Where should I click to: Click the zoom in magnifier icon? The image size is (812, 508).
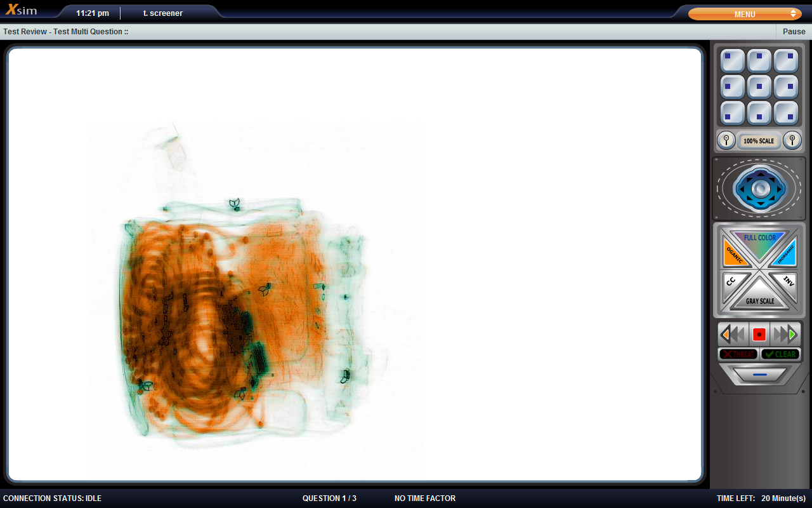[x=792, y=140]
